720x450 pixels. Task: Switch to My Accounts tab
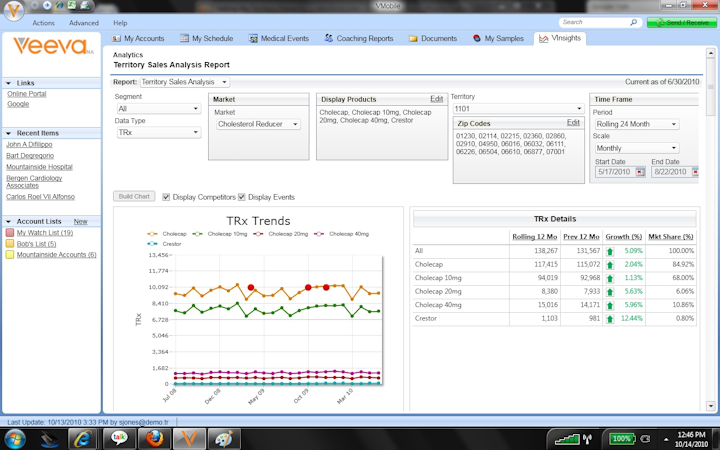tap(139, 39)
